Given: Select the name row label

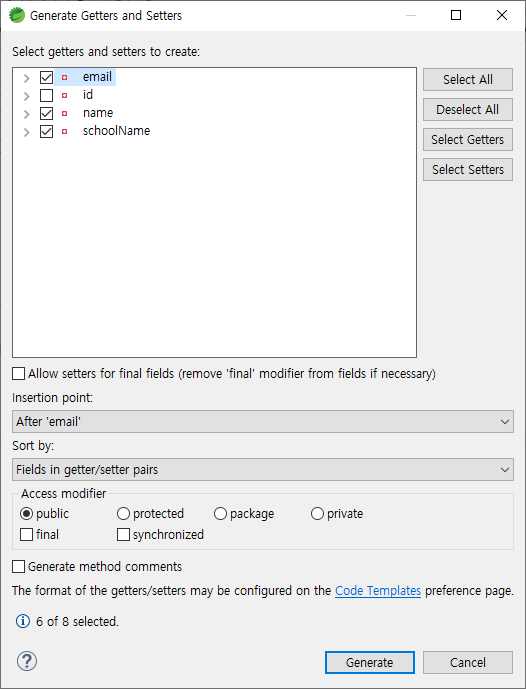Looking at the screenshot, I should (x=98, y=113).
